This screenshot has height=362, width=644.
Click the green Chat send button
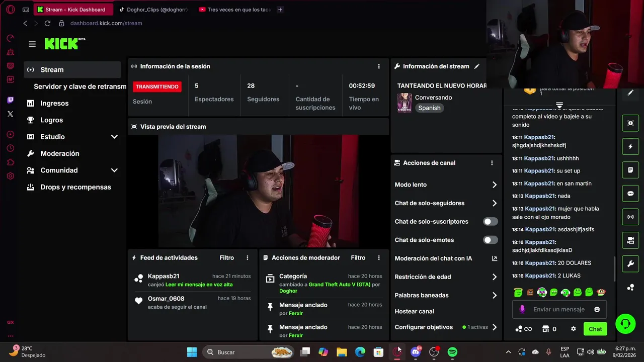[x=595, y=329]
